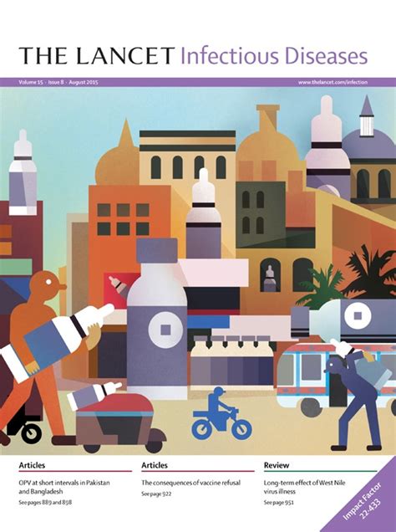This screenshot has width=396, height=532.
Task: Click the Review heading
Action: point(277,465)
